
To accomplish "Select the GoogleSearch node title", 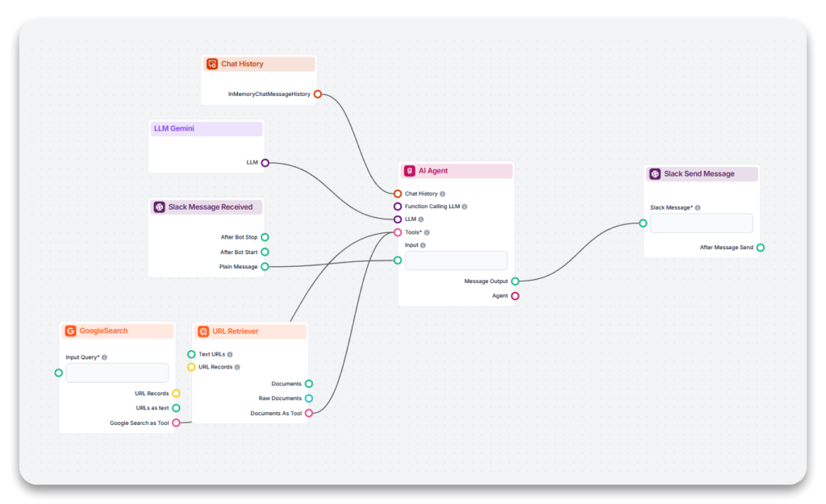I will (103, 331).
